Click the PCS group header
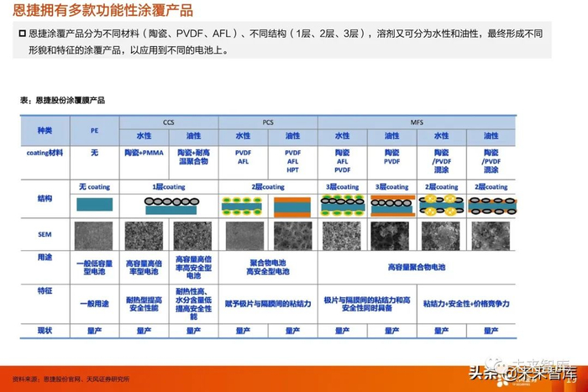Screen dimensions: 588x392 click(x=268, y=123)
